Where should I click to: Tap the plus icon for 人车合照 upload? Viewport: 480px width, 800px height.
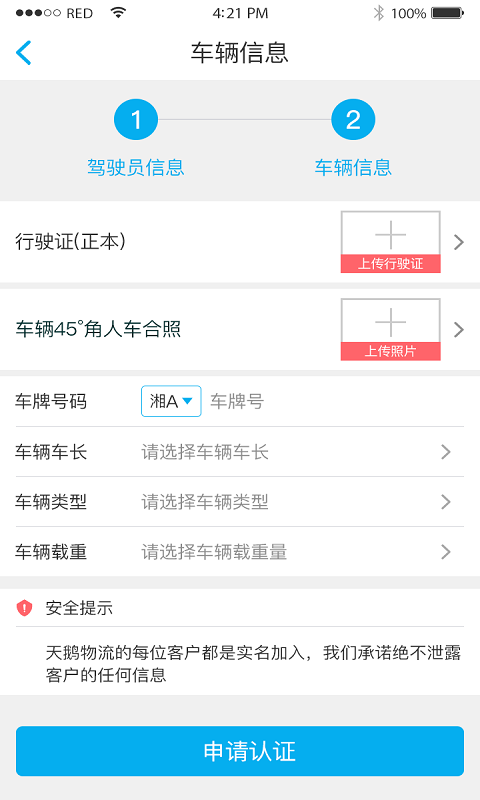pos(390,322)
